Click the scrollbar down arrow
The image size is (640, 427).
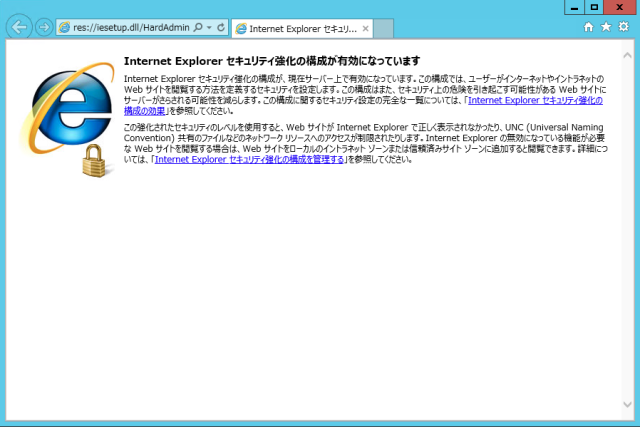[x=627, y=405]
